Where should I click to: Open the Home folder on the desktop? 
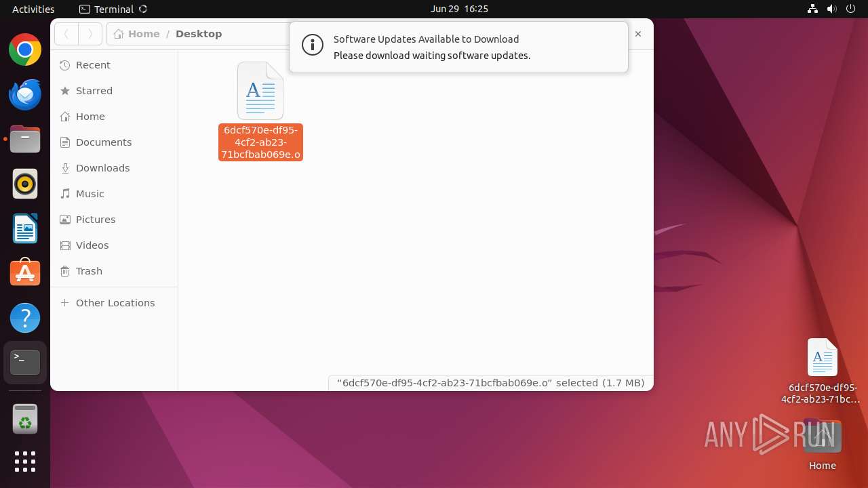click(x=822, y=436)
